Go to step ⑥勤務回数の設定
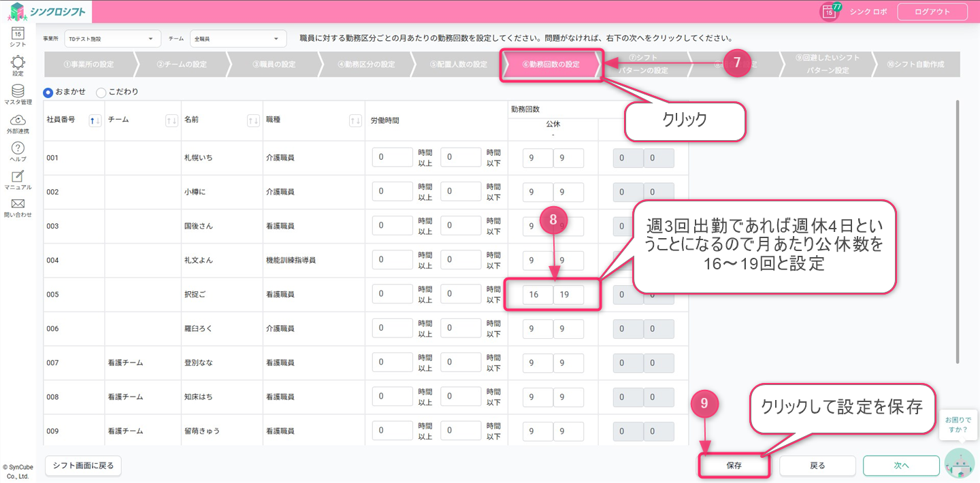Screen dimensions: 980x483 click(x=551, y=65)
